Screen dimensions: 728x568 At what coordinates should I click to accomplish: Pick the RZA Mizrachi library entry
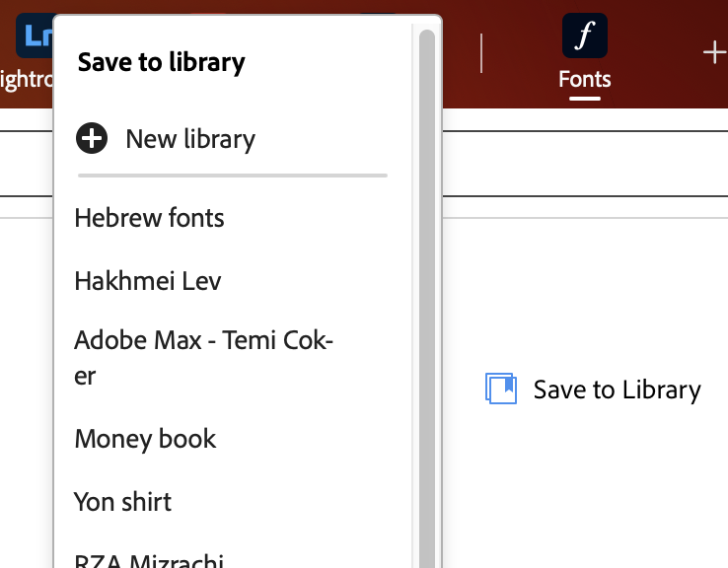[149, 560]
